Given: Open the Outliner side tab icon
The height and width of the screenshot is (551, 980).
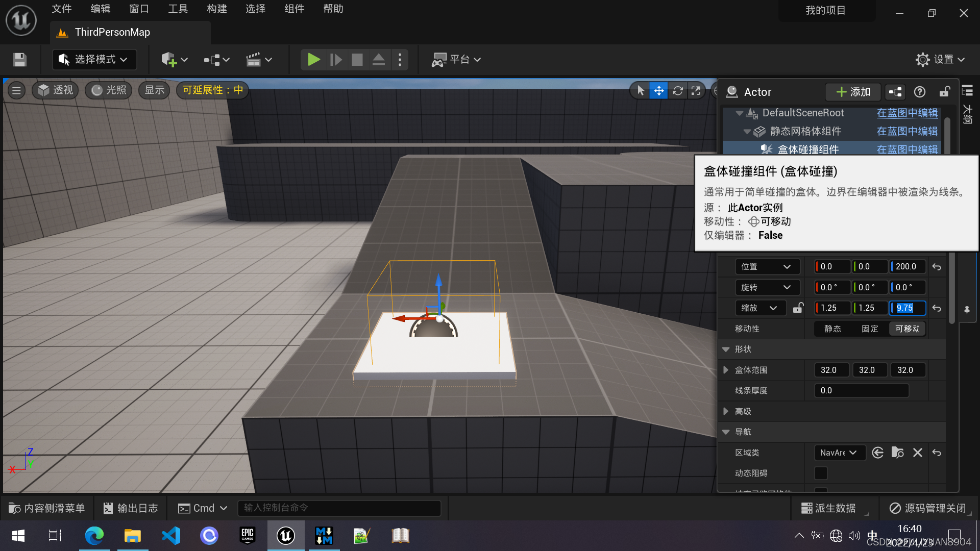Looking at the screenshot, I should pyautogui.click(x=968, y=91).
